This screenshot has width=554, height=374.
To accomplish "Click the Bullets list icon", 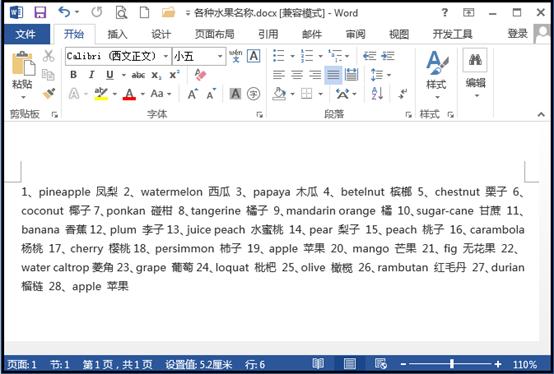I will pyautogui.click(x=279, y=56).
